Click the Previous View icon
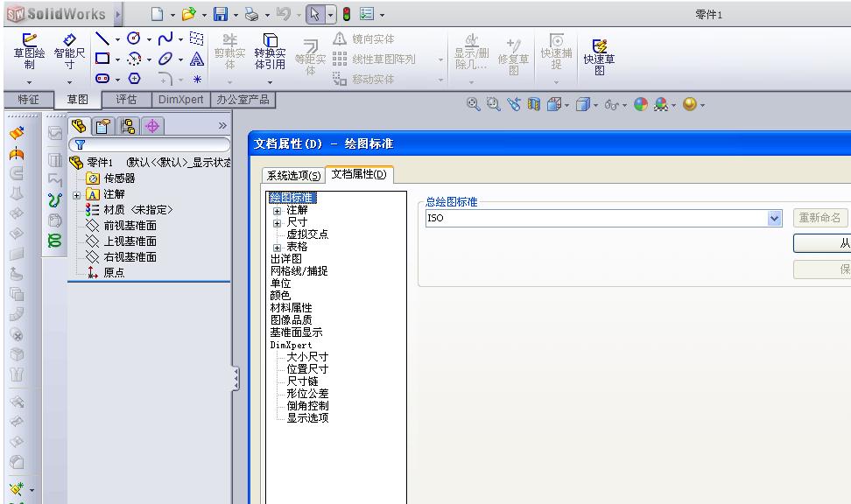This screenshot has width=851, height=504. pos(513,104)
